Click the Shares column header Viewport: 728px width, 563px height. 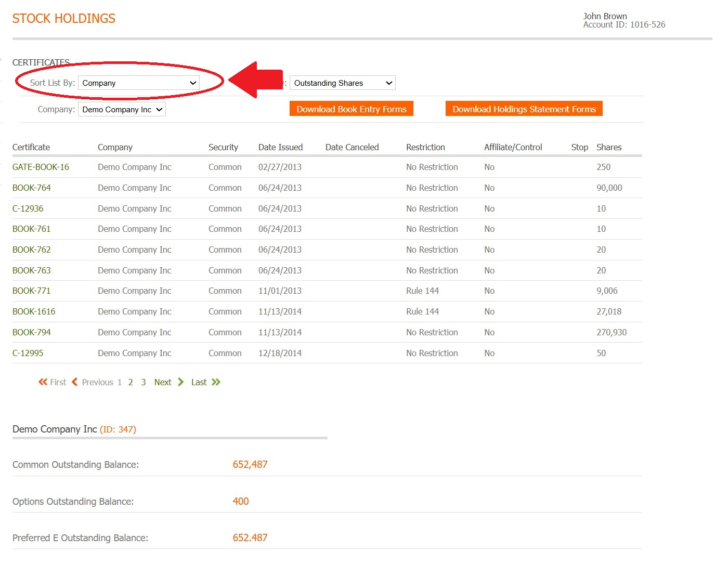609,148
